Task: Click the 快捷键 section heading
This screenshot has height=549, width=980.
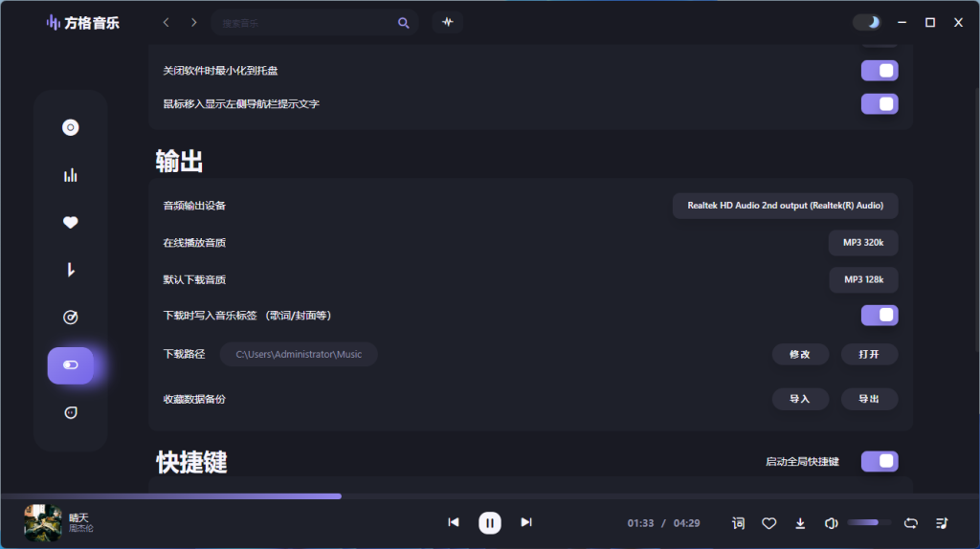Action: pyautogui.click(x=191, y=462)
